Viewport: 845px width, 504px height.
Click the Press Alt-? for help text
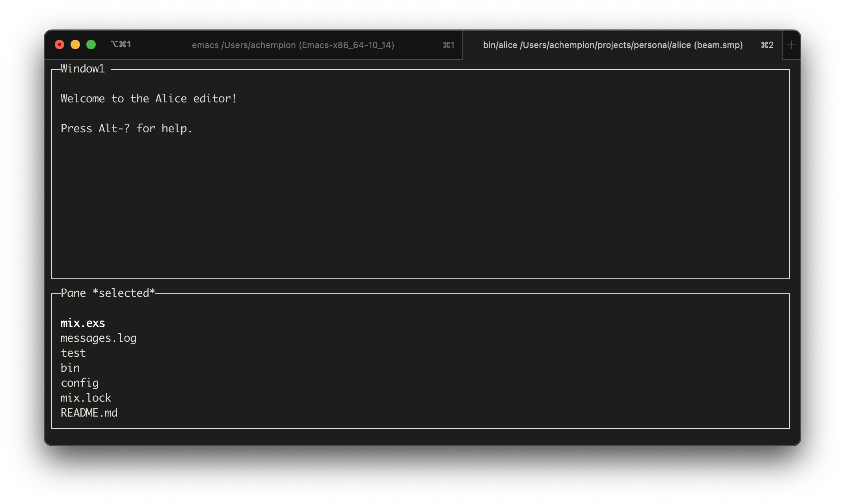pos(126,128)
